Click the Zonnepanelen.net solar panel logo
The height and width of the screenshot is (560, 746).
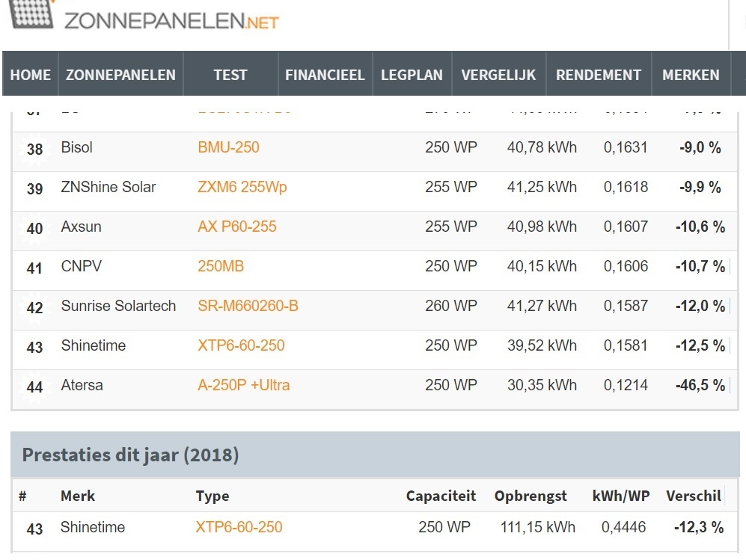click(31, 13)
